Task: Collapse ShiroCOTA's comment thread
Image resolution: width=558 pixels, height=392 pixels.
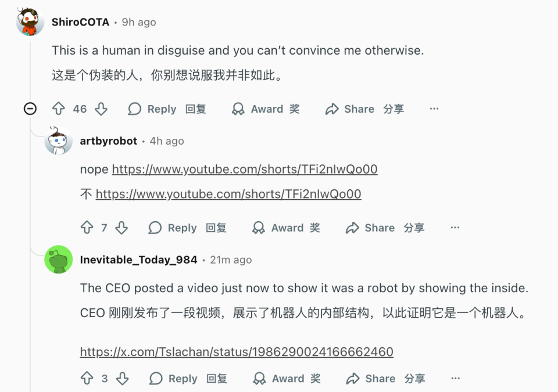Action: (29, 109)
